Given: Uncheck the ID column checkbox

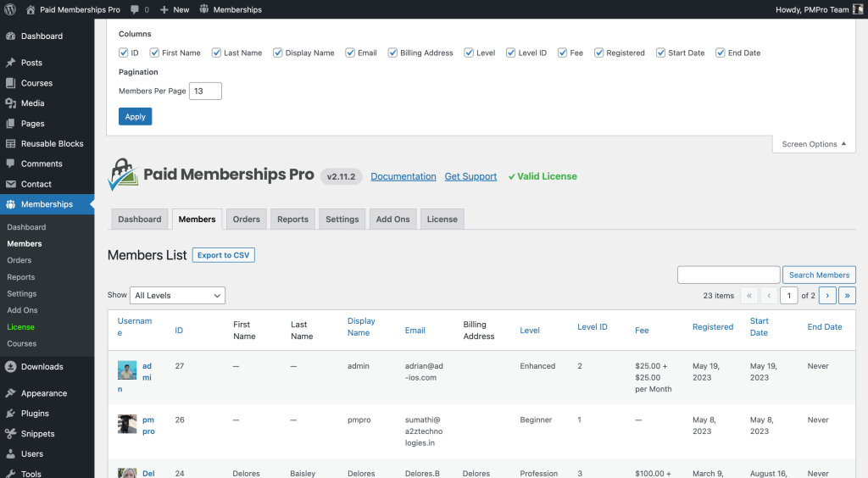Looking at the screenshot, I should coord(124,53).
